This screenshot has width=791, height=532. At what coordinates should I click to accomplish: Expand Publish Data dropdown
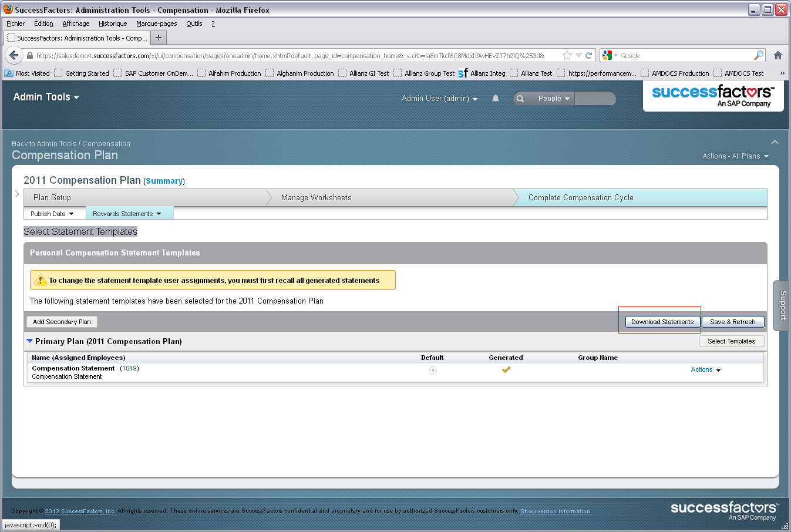click(x=52, y=214)
